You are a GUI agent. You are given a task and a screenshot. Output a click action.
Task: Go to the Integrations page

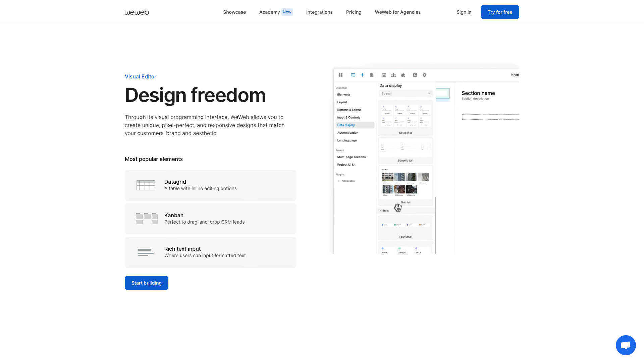click(319, 12)
